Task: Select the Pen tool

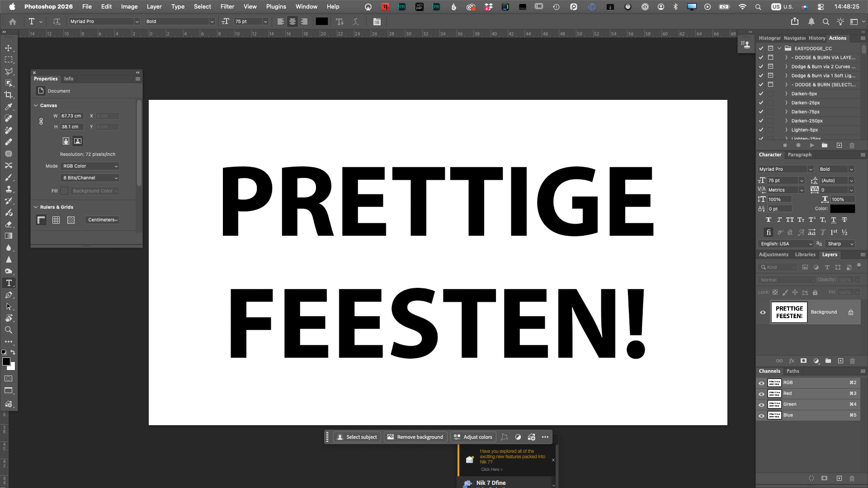Action: click(x=9, y=295)
